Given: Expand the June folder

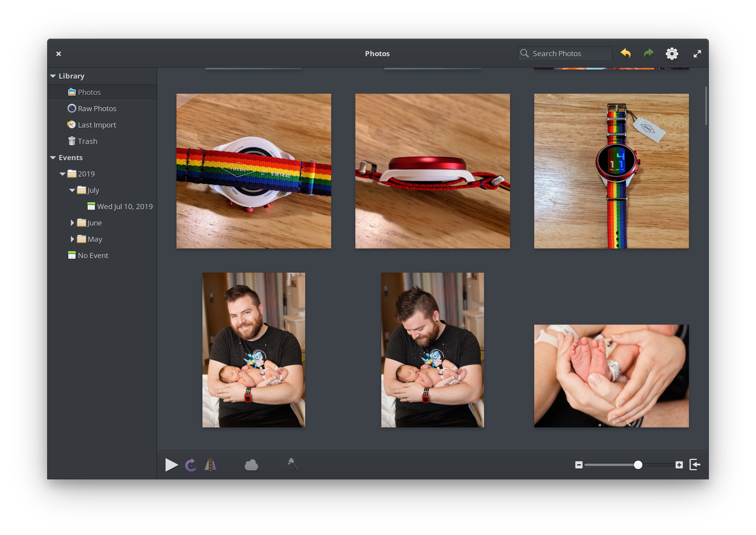Looking at the screenshot, I should point(72,223).
